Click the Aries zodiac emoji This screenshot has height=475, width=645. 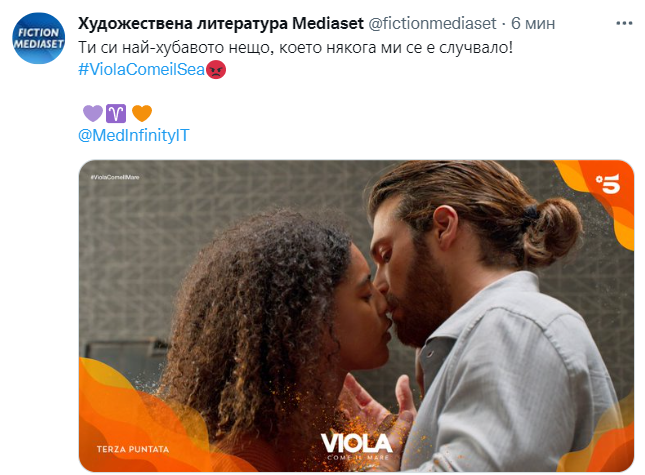click(116, 113)
